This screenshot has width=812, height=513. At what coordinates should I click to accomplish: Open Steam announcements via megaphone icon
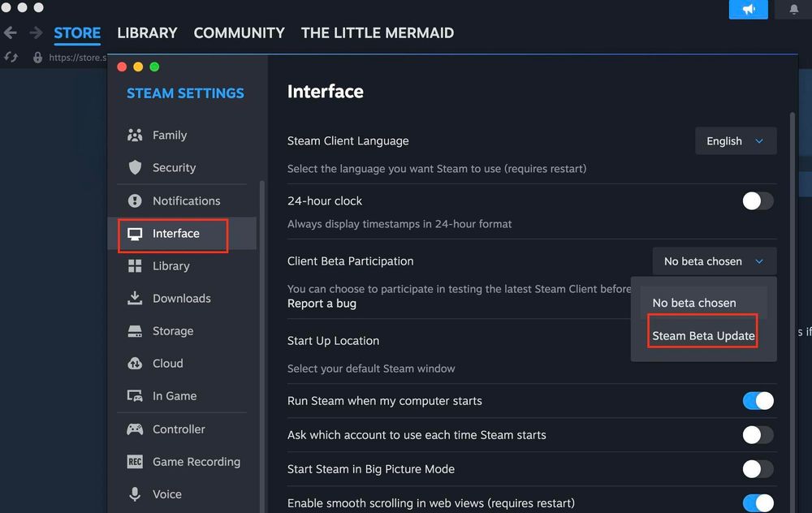(748, 9)
